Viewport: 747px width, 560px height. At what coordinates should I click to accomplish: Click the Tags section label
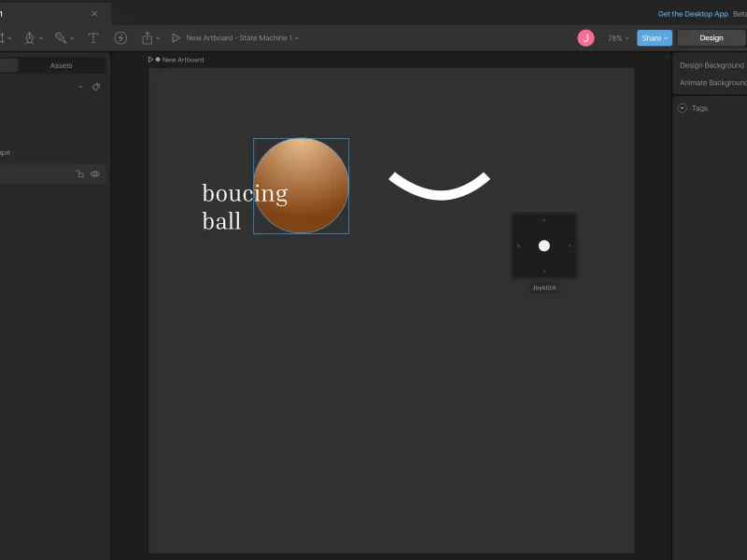[x=699, y=108]
